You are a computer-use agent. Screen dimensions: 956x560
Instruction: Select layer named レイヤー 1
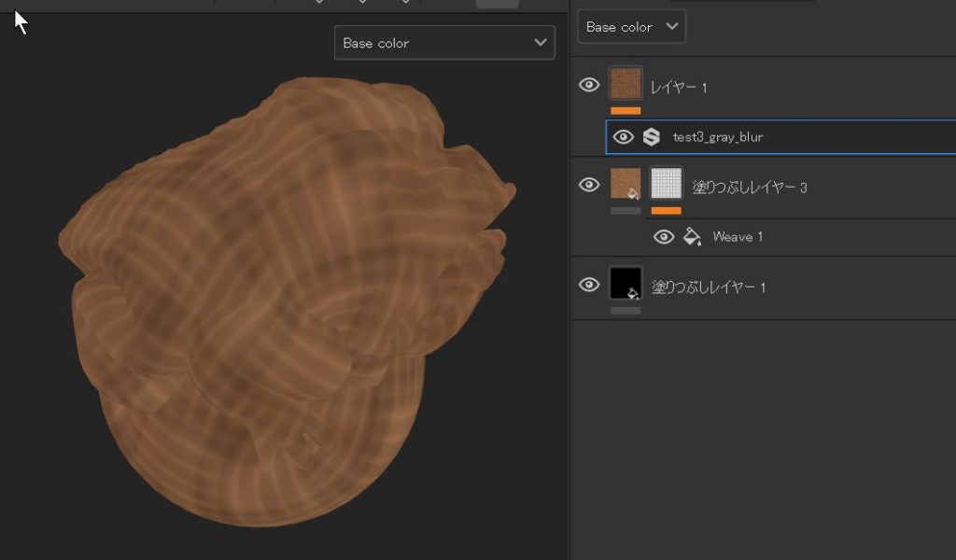click(679, 88)
